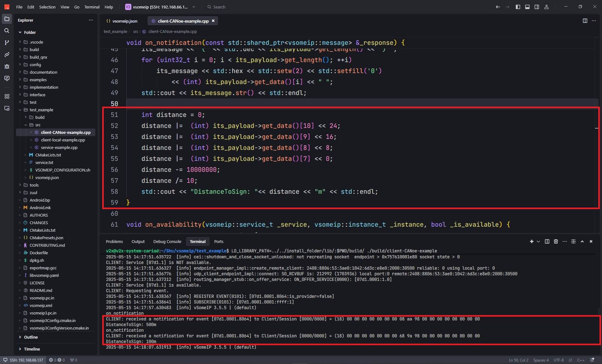
Task: Expand the Outline section
Action: pyautogui.click(x=31, y=337)
